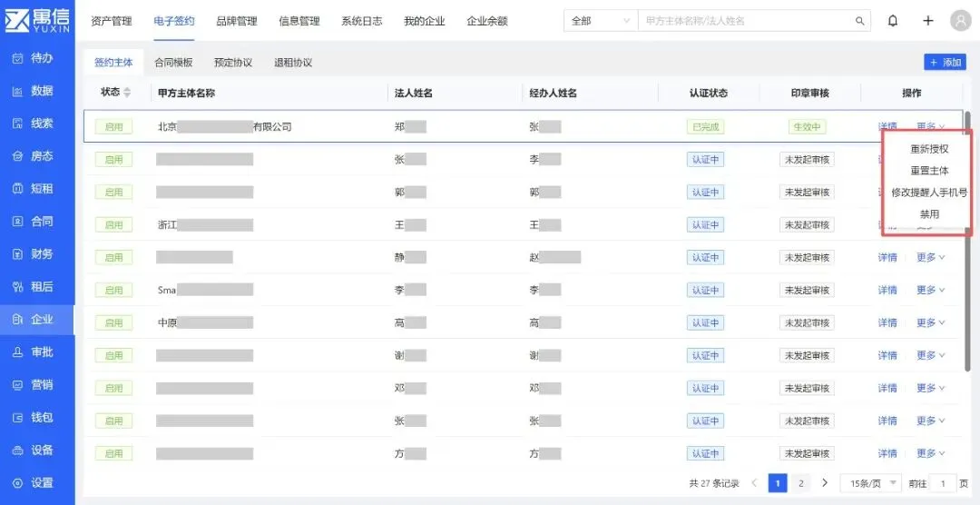
Task: Open the 签约主体 tab
Action: 113,63
